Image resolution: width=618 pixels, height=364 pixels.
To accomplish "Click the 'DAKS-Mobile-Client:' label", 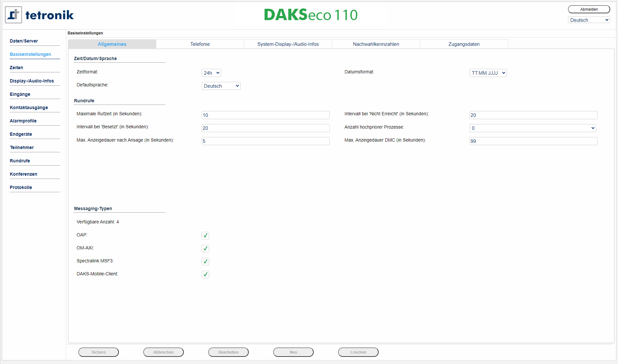I will click(97, 274).
